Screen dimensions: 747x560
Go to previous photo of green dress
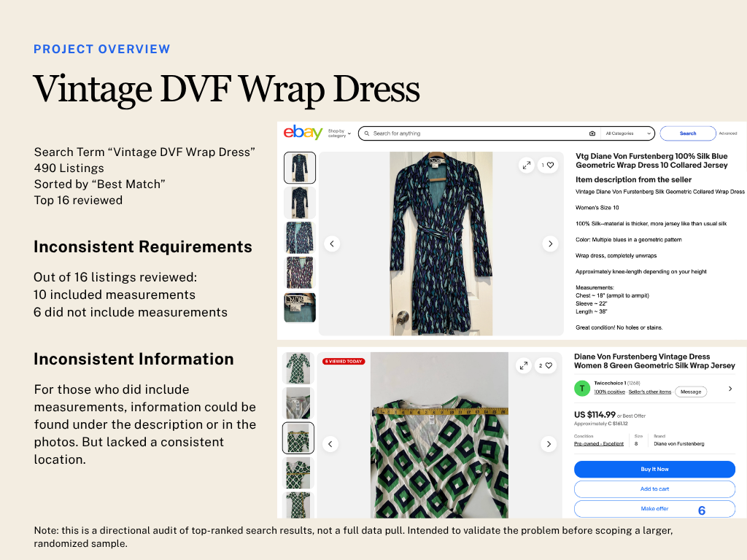click(x=330, y=444)
